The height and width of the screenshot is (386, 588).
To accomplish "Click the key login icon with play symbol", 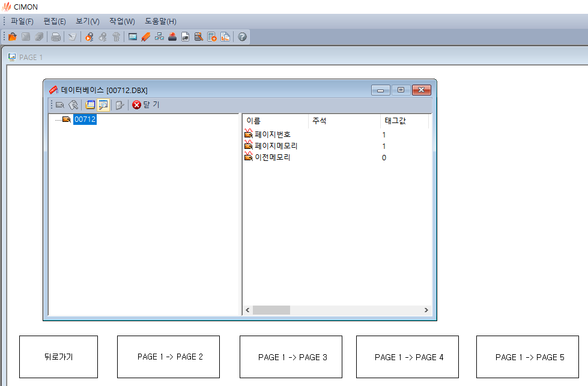I will 89,37.
